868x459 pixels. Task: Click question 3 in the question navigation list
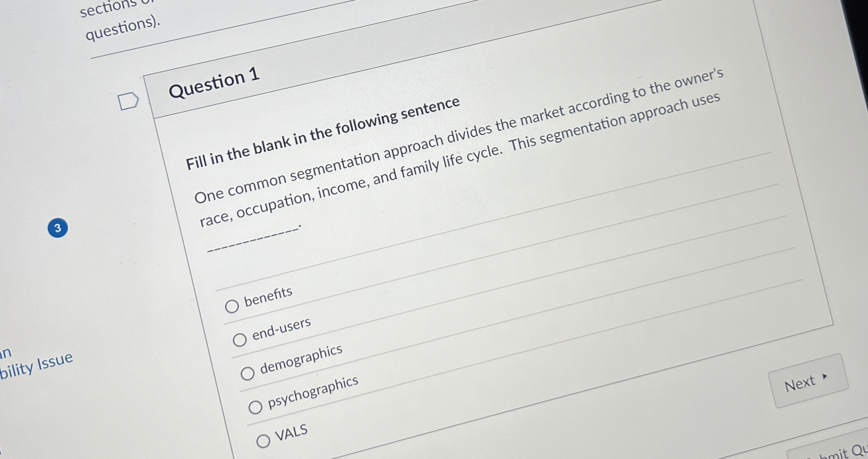[58, 229]
